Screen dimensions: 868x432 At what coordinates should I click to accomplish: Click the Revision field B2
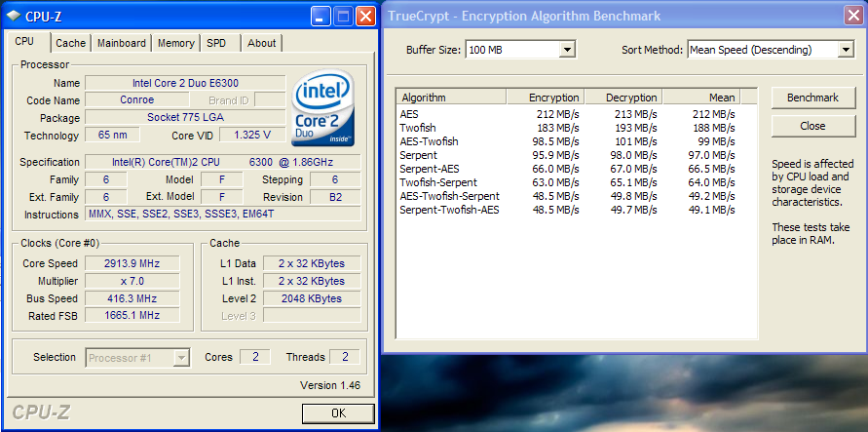[x=335, y=197]
